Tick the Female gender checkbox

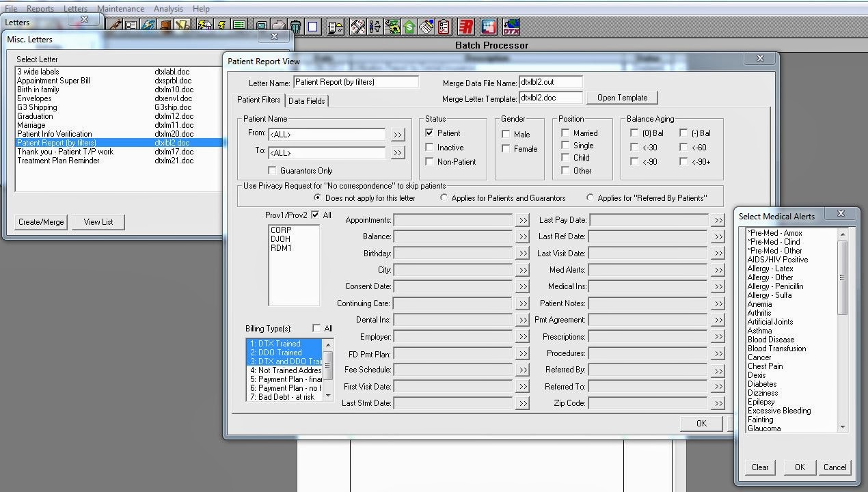click(x=506, y=149)
